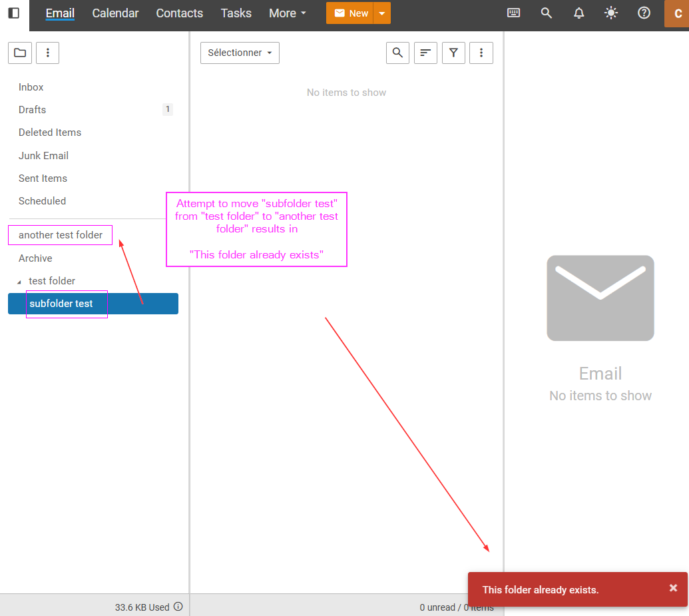Collapse the test folder tree
This screenshot has height=616, width=689.
pyautogui.click(x=19, y=282)
